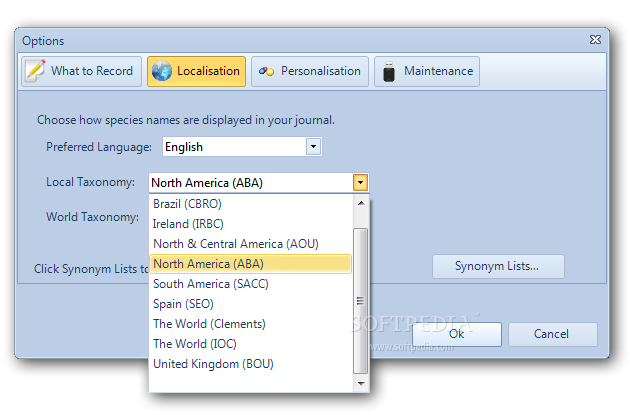The width and height of the screenshot is (630, 415).
Task: Click the globe Localisation icon
Action: (x=162, y=71)
